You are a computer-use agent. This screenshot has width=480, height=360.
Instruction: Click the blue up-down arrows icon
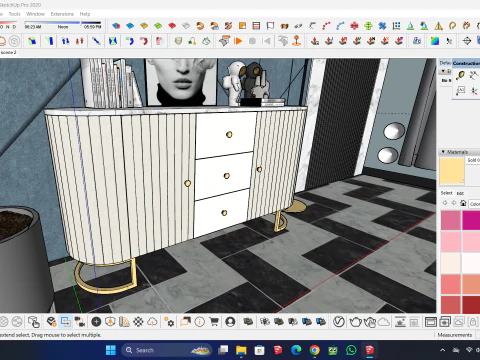[x=65, y=41]
